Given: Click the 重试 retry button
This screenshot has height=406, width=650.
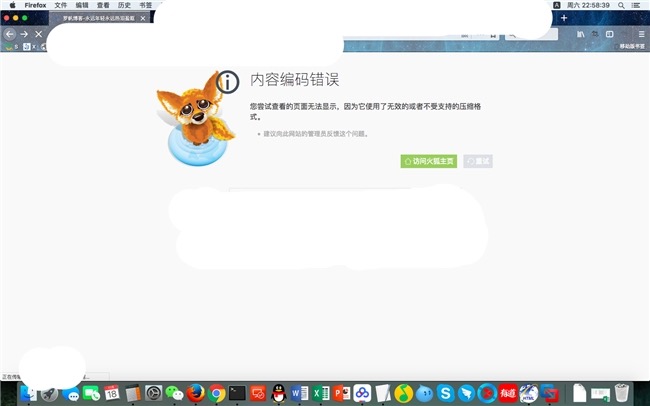Looking at the screenshot, I should pyautogui.click(x=478, y=161).
